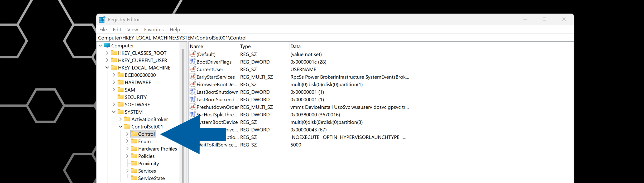Collapse the HKEY_LOCAL_MACHINE hive
The width and height of the screenshot is (644, 183).
pyautogui.click(x=107, y=68)
